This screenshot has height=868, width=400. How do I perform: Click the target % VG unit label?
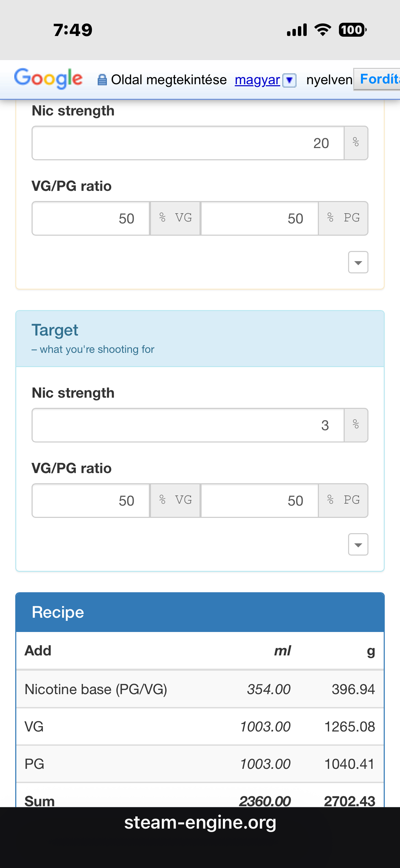(175, 501)
